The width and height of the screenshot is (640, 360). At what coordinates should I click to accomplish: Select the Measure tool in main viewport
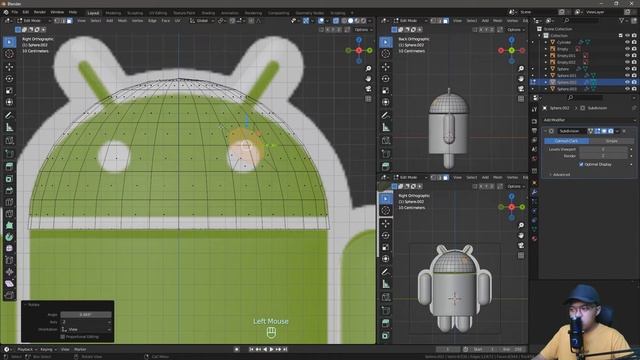tap(9, 127)
